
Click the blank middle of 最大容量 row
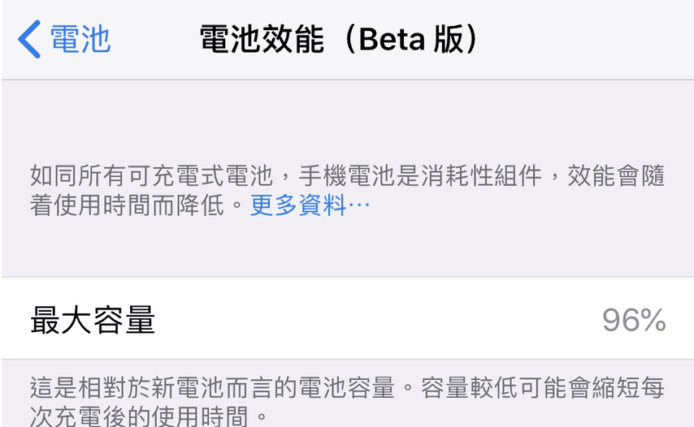point(380,320)
